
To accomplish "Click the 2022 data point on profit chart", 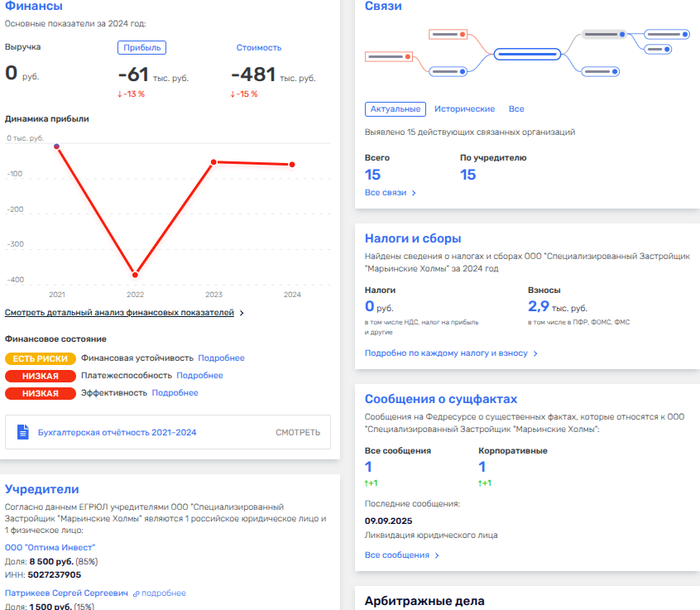I will [x=135, y=274].
